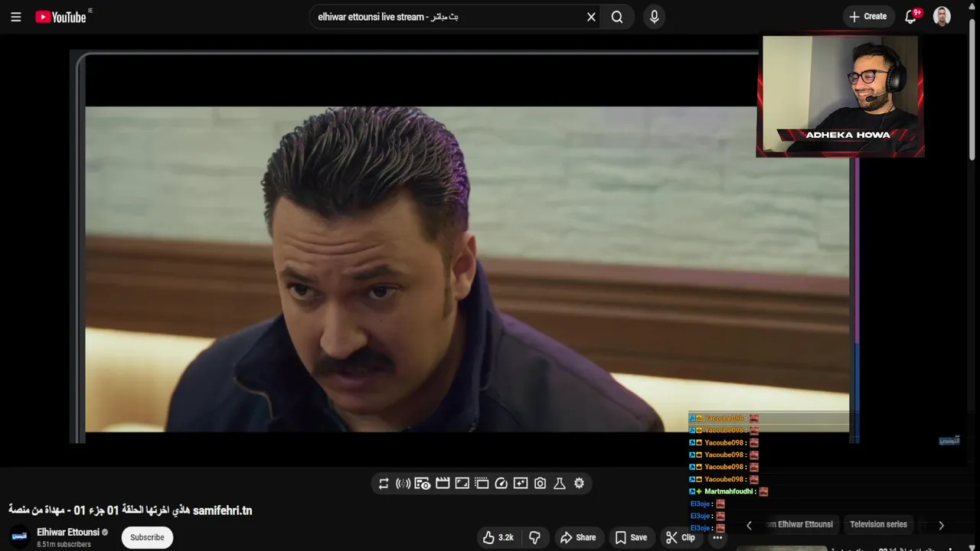Show previous chips with left arrow
The width and height of the screenshot is (980, 551).
point(749,525)
